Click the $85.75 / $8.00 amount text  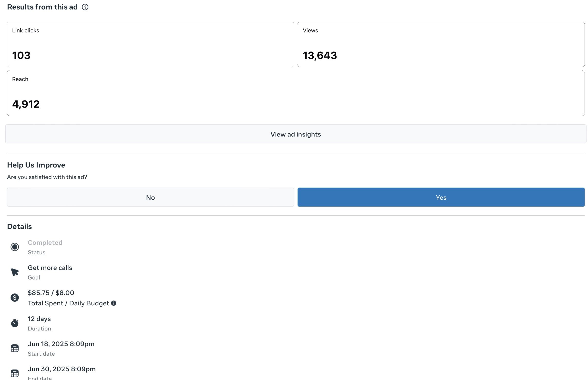(x=51, y=293)
